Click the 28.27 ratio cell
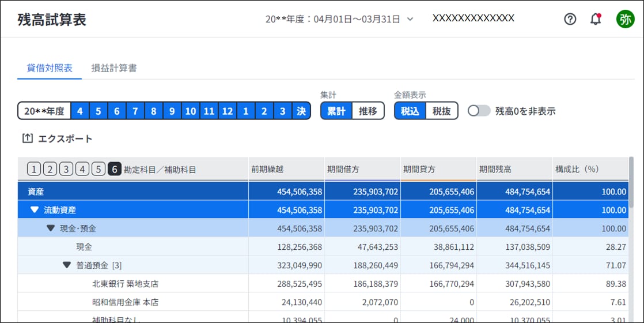Screen dimensions: 644x323 590,247
